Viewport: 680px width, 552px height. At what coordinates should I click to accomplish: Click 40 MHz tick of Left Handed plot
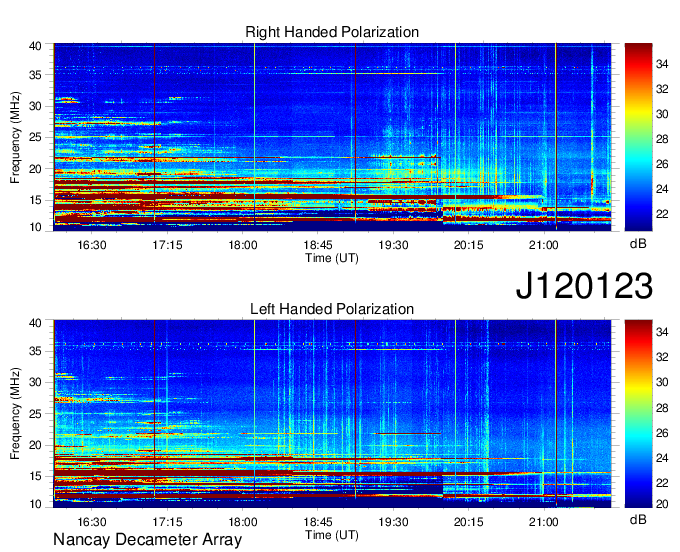(x=35, y=323)
